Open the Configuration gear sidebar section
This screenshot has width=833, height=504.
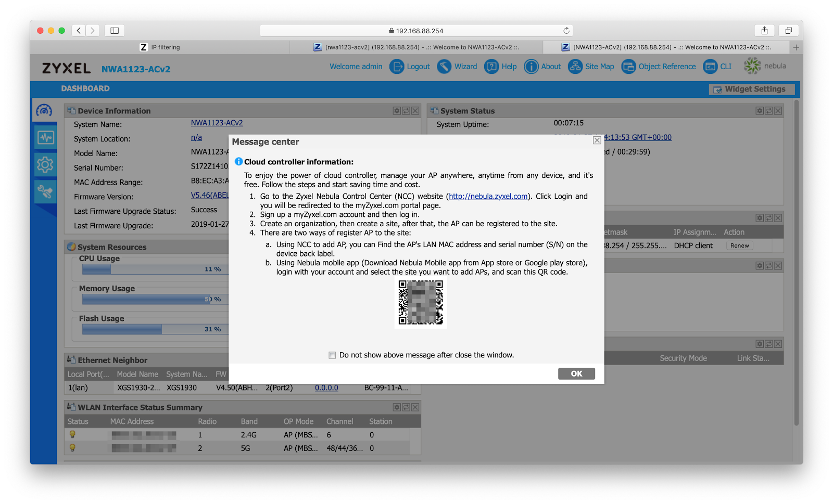[x=45, y=165]
